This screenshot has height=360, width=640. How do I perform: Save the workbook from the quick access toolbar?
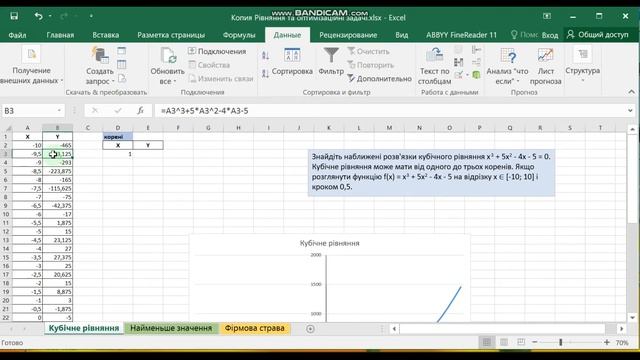click(14, 16)
